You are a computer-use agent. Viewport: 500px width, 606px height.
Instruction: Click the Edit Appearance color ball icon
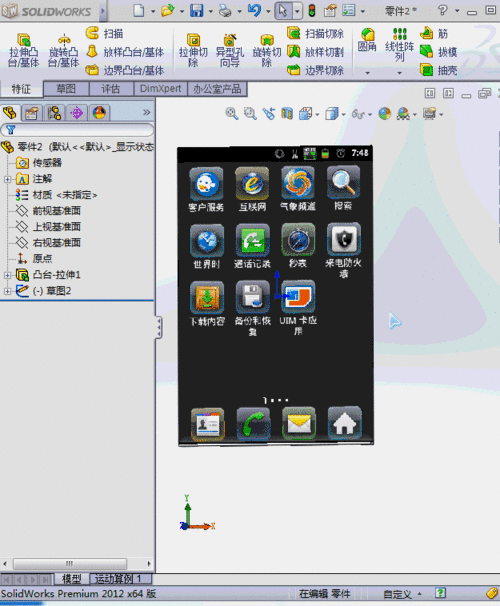pyautogui.click(x=384, y=114)
